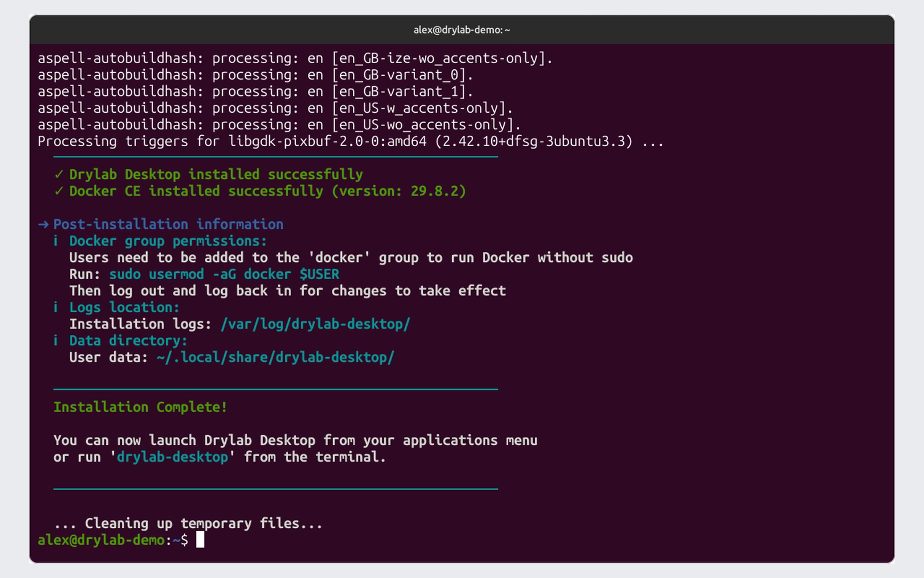Screen dimensions: 924x578
Task: Click the 'Post-installation information' heading
Action: 168,224
